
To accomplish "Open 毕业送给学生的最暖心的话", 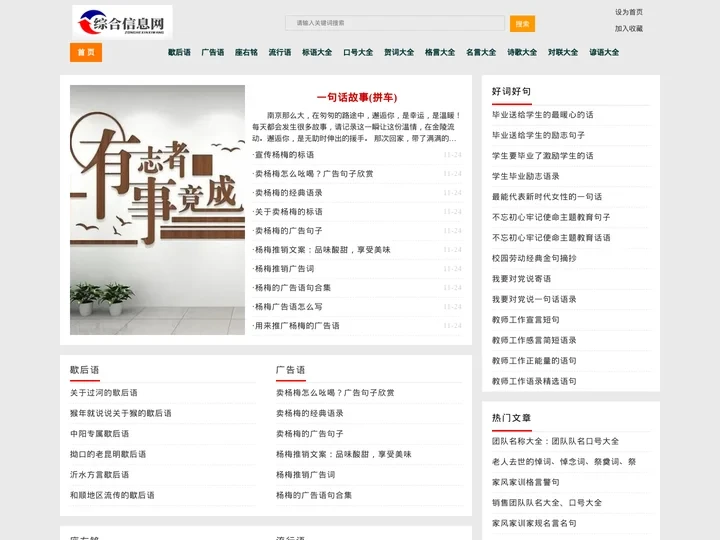I will pos(543,115).
